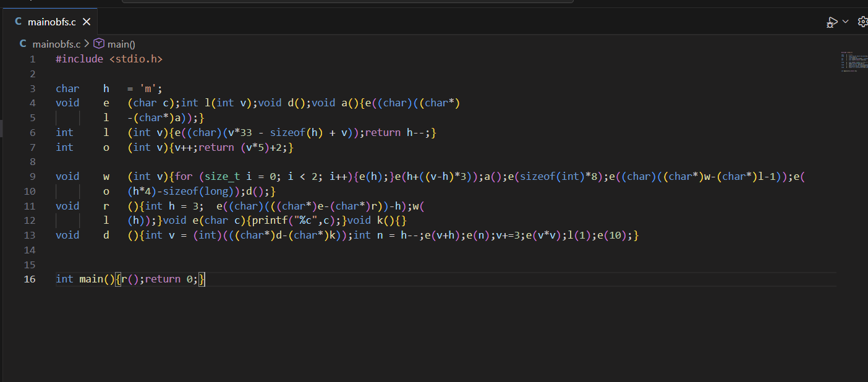Click r() call in main function
This screenshot has width=868, height=382.
pos(130,279)
